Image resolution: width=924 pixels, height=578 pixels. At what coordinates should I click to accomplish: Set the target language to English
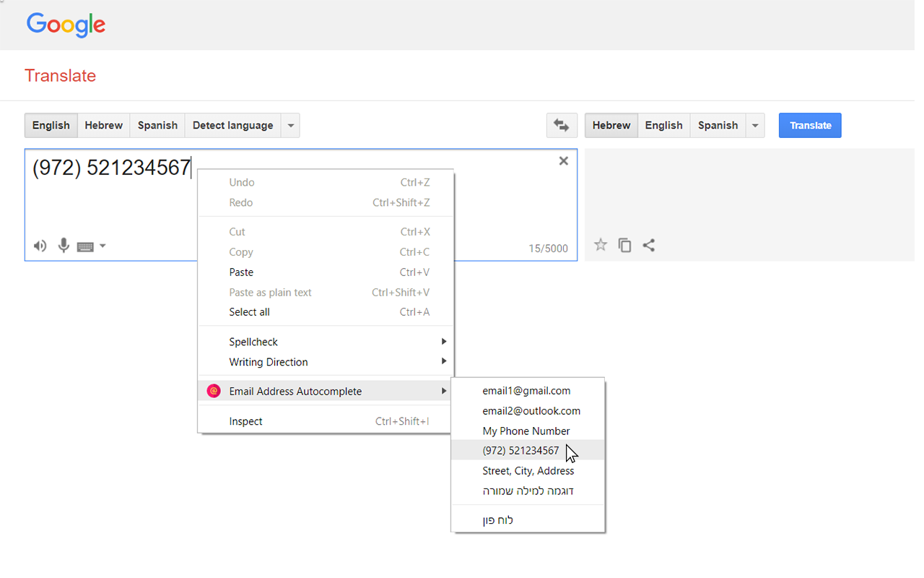click(x=664, y=125)
